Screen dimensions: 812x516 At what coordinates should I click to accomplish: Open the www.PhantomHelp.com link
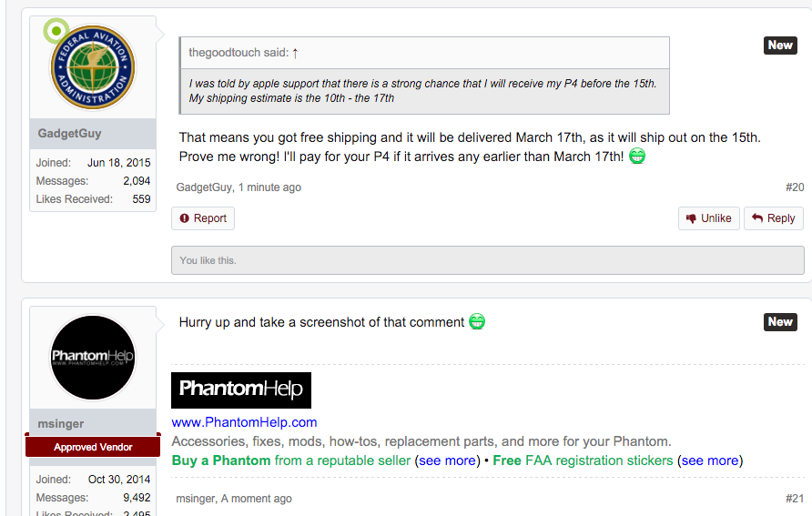pos(245,422)
